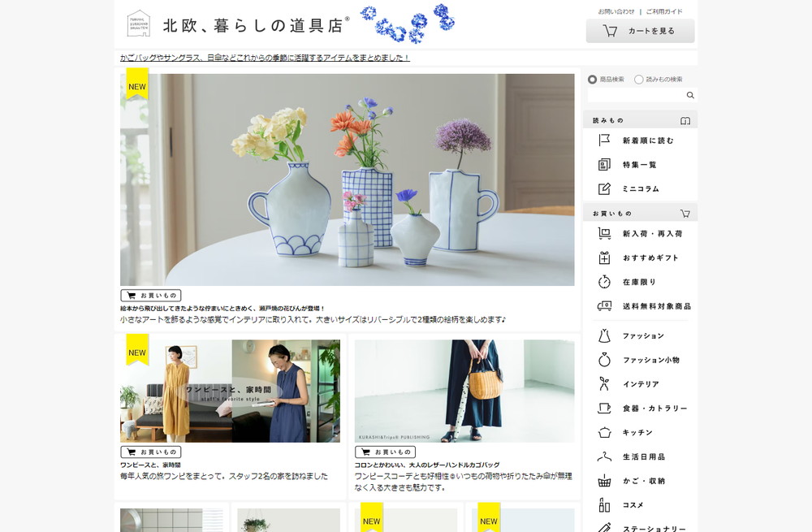This screenshot has width=812, height=532.
Task: Open ファッション category text
Action: 643,335
